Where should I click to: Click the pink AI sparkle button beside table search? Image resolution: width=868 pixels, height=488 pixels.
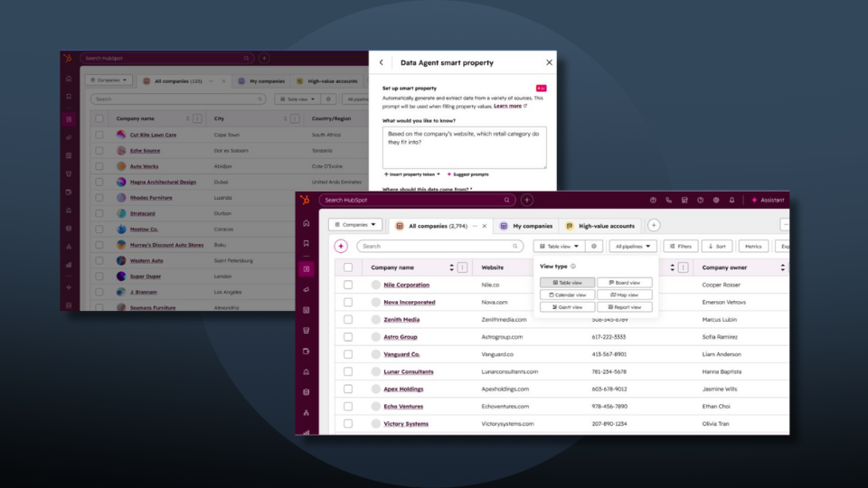pos(341,246)
